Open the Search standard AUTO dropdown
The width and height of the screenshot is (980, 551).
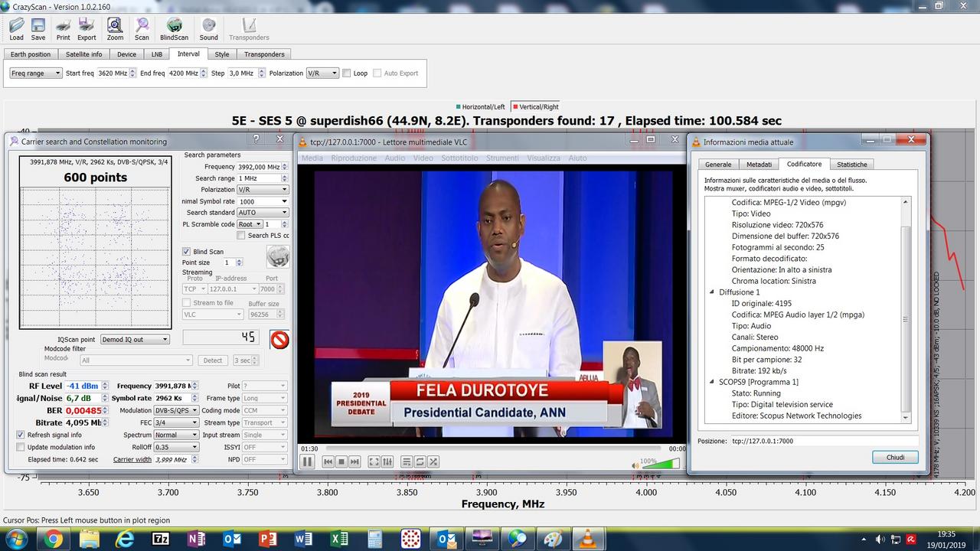[x=263, y=213]
